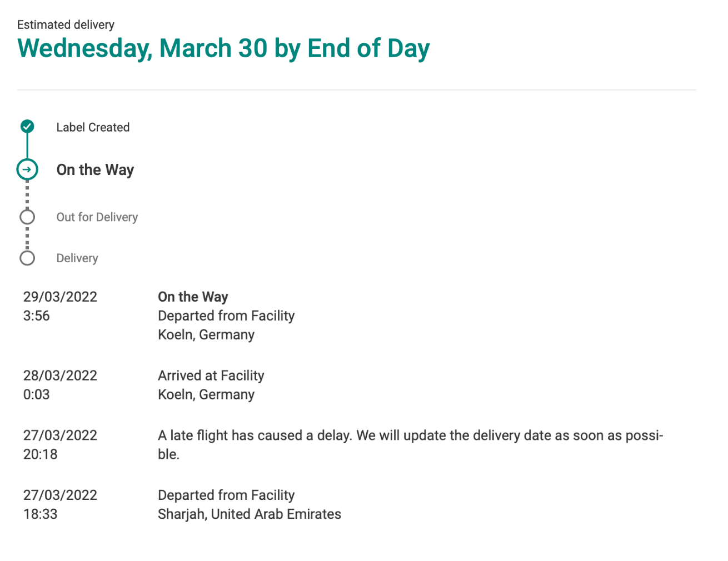Select the Label Created step label
This screenshot has width=728, height=561.
(x=93, y=127)
